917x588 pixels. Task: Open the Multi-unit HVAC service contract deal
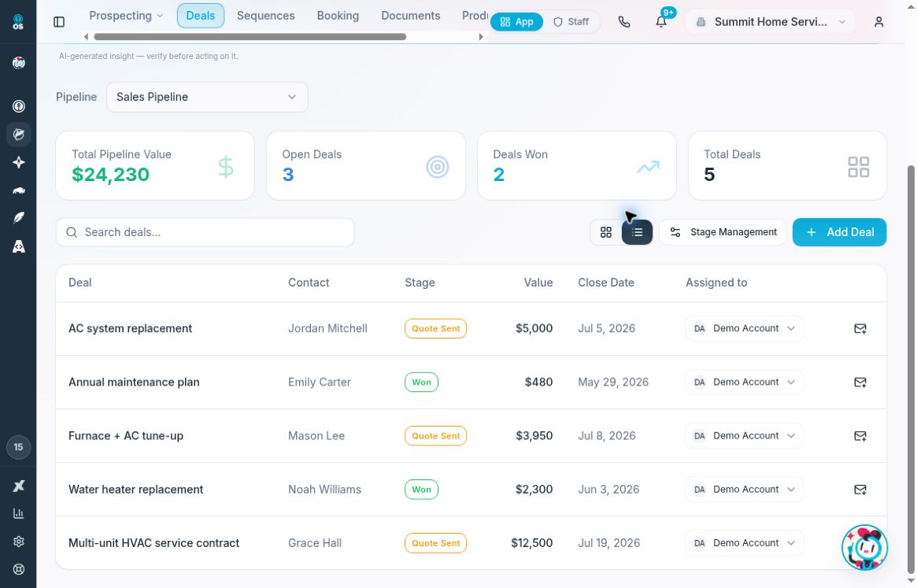pyautogui.click(x=153, y=543)
